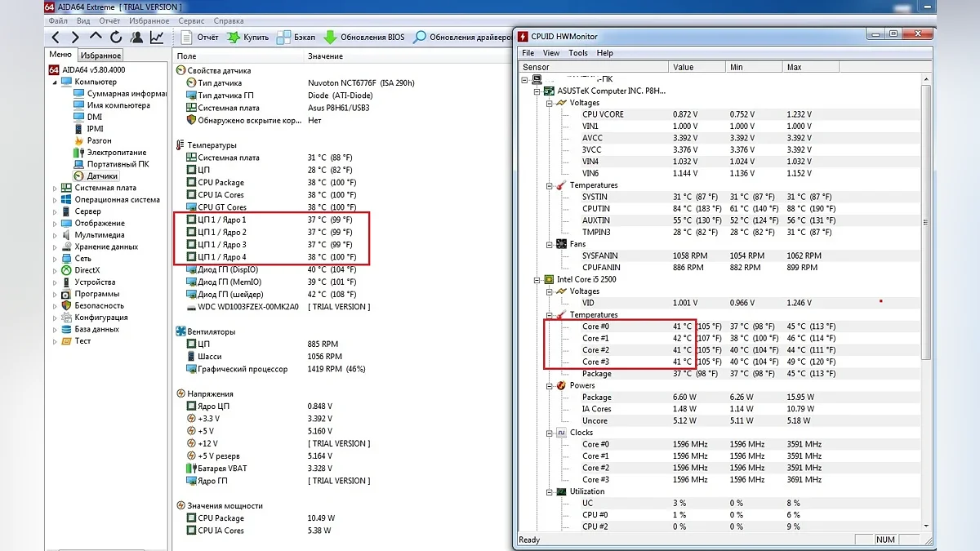This screenshot has height=551, width=980.
Task: Open the Файл menu in AIDA64
Action: (x=58, y=20)
